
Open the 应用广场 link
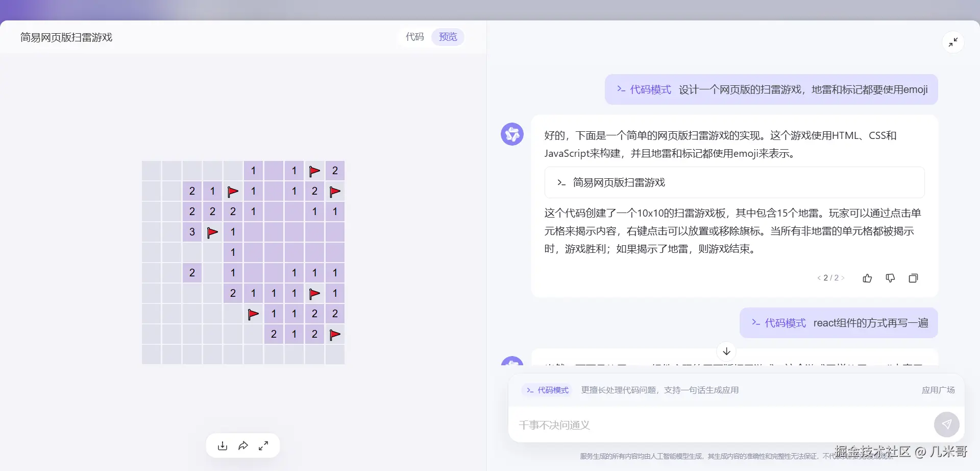pyautogui.click(x=938, y=390)
